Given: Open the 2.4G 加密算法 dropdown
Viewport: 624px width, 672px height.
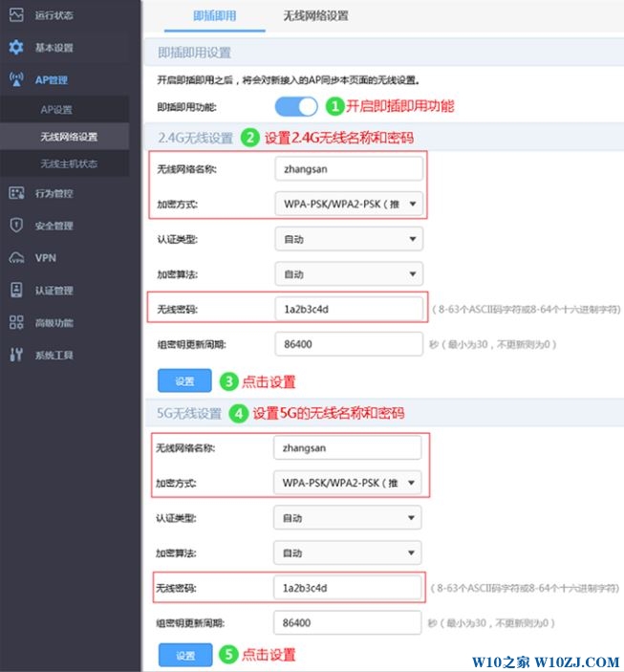Looking at the screenshot, I should (349, 273).
